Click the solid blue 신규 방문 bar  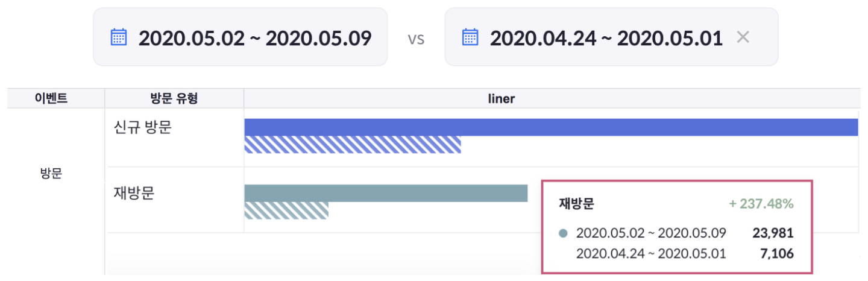pos(550,127)
